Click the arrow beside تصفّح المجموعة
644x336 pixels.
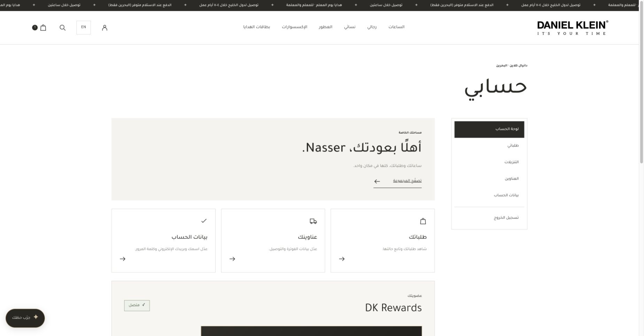(x=377, y=182)
